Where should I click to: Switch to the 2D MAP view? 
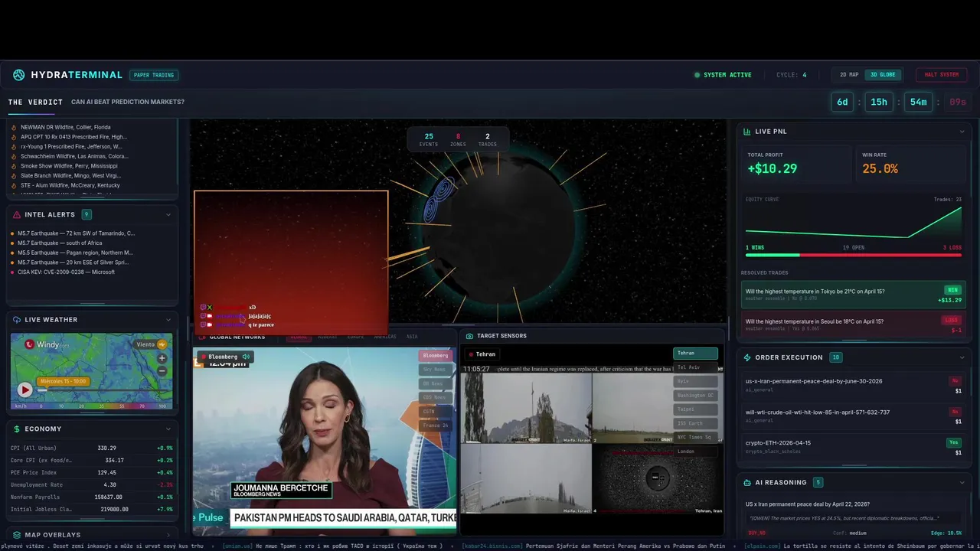849,75
